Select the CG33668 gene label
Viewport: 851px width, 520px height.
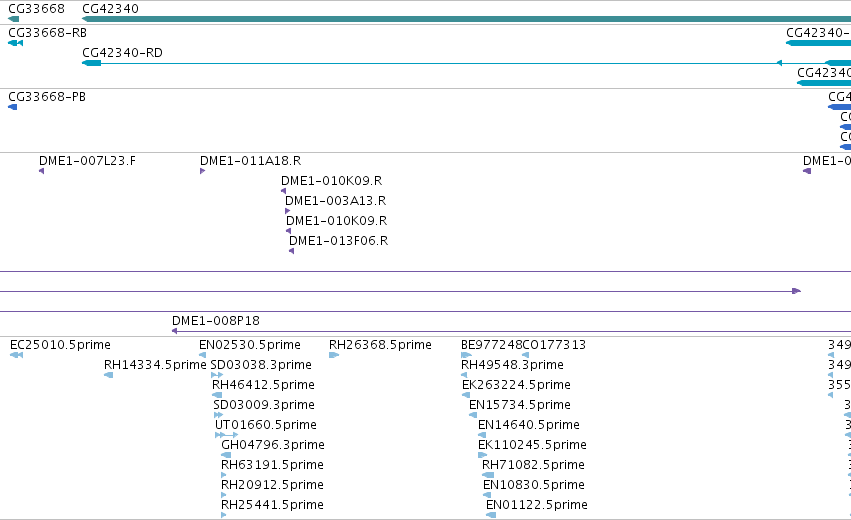pos(36,9)
